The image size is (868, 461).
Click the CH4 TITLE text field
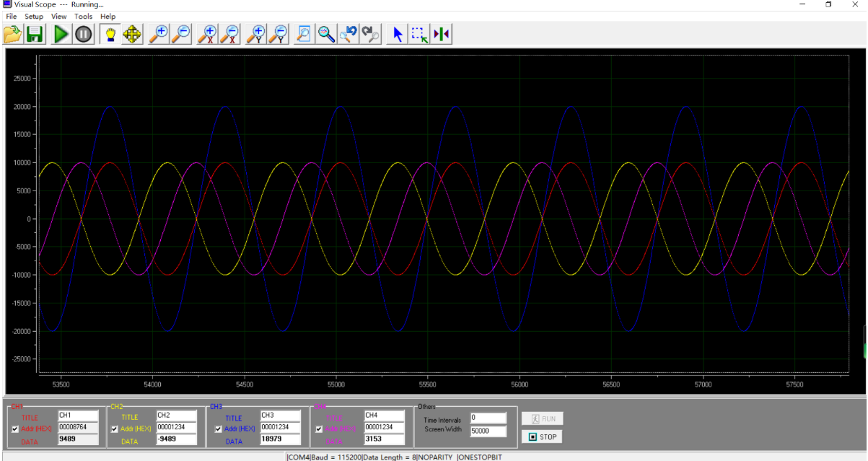click(x=384, y=416)
